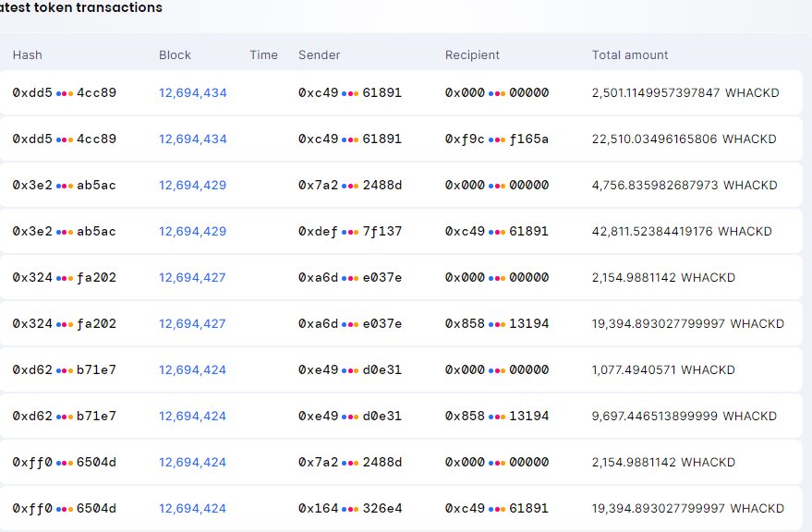Select recipient 0x858…13194 in the 9,697.446513899999 row
The height and width of the screenshot is (532, 812).
point(497,416)
